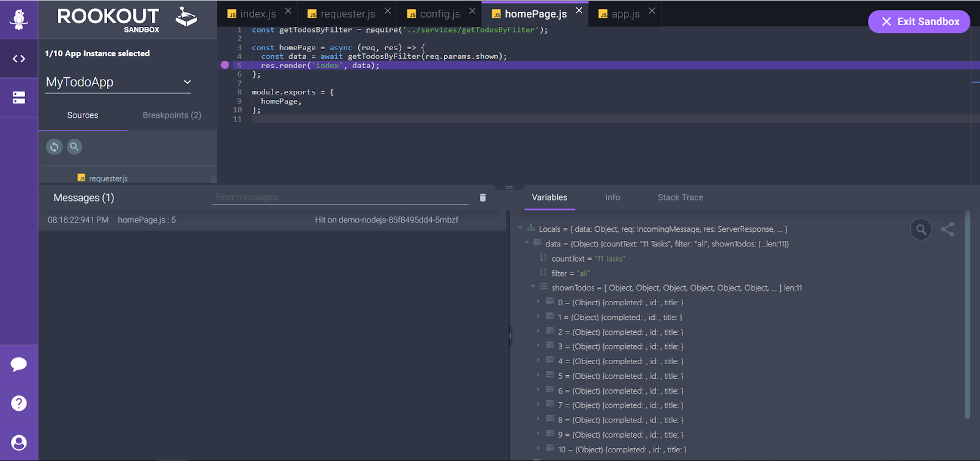This screenshot has height=461, width=980.
Task: Expand shownTodos item 4
Action: [x=538, y=360]
